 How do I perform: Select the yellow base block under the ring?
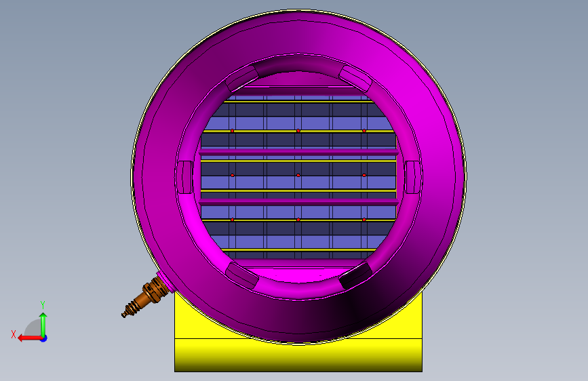(x=298, y=355)
